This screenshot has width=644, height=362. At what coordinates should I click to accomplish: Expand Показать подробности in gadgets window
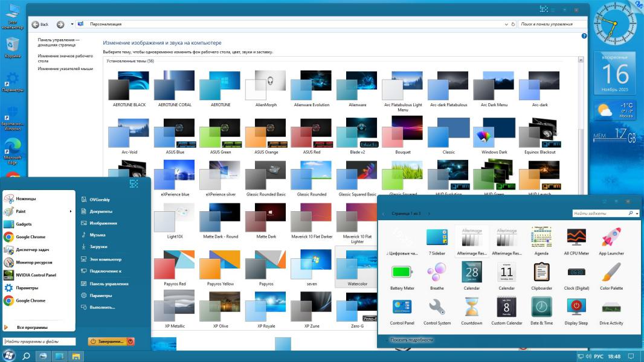(411, 340)
